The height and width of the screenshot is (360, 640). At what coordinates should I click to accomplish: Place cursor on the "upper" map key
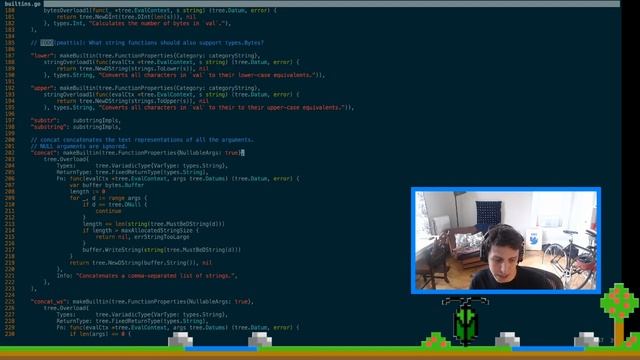pos(43,88)
